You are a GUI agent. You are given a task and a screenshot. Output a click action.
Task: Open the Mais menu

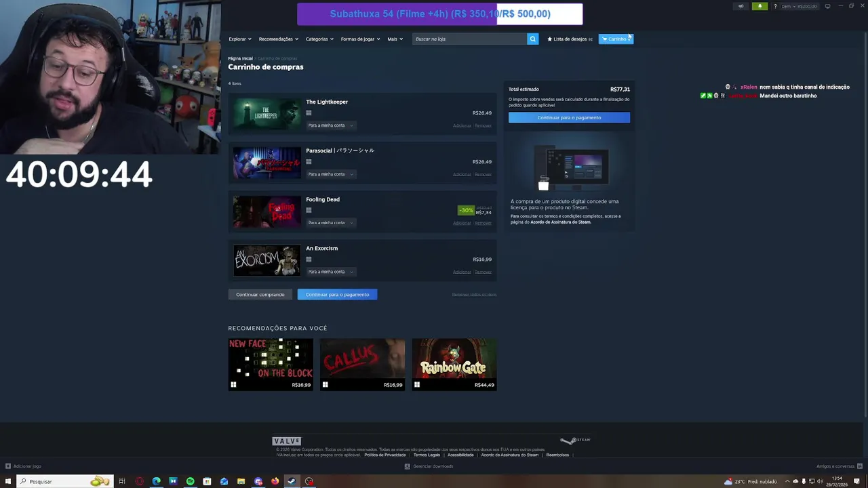pos(395,39)
